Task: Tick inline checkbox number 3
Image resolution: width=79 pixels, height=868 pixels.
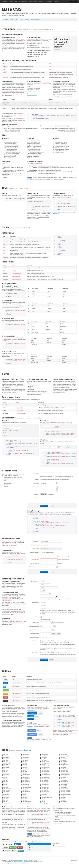Action: [47, 637]
